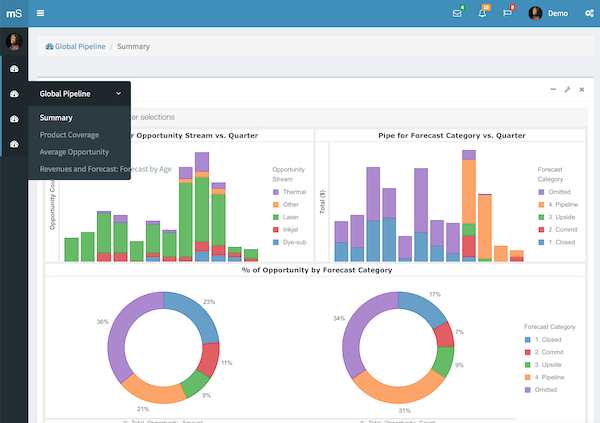Select fourth sidebar dashboard icon
The width and height of the screenshot is (600, 423).
pos(14,144)
